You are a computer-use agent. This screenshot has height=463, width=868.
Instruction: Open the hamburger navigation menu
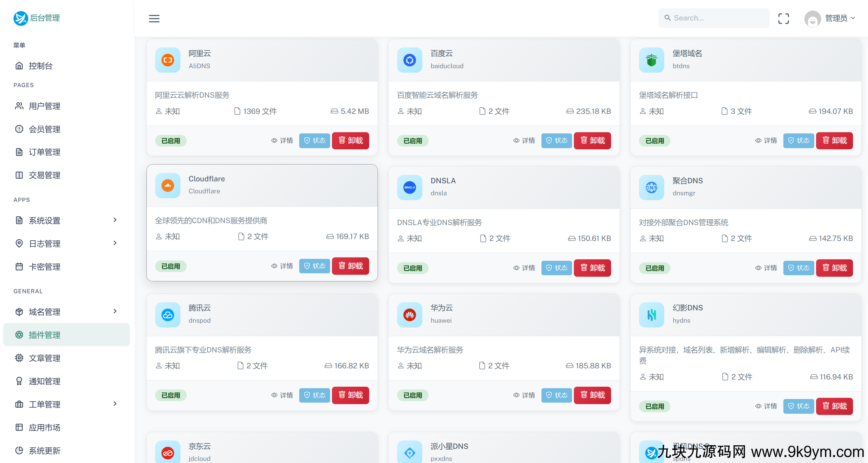point(154,19)
